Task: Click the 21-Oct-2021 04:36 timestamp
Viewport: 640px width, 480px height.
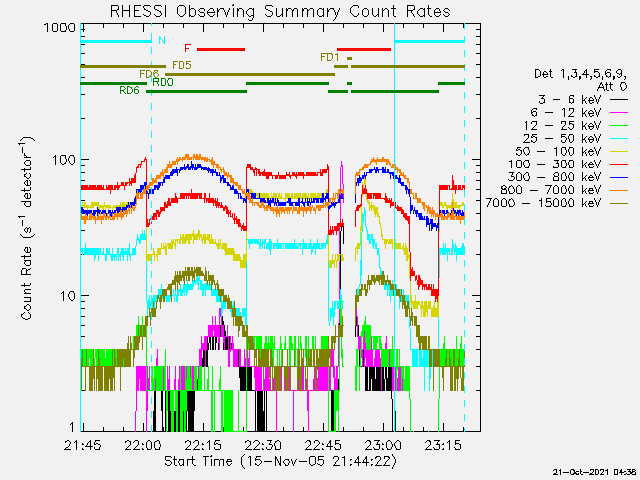Action: 595,472
